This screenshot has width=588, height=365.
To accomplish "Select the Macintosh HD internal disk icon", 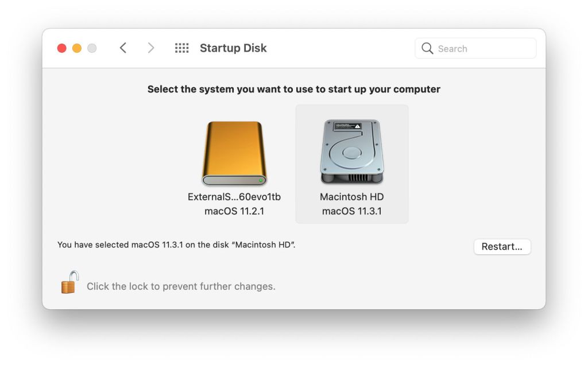I will (x=351, y=152).
